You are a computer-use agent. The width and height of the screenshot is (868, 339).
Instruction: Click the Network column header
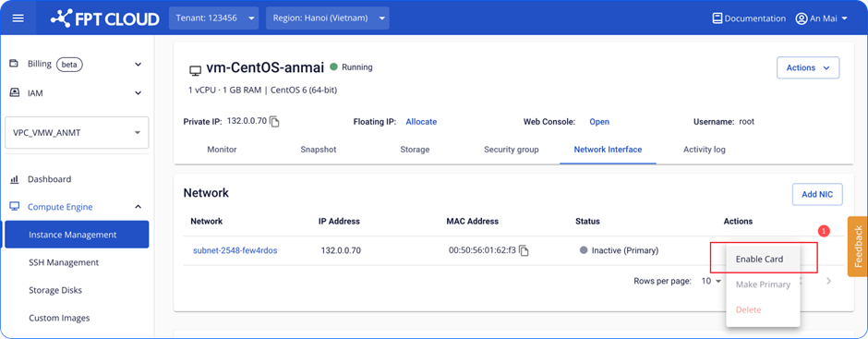[x=207, y=221]
